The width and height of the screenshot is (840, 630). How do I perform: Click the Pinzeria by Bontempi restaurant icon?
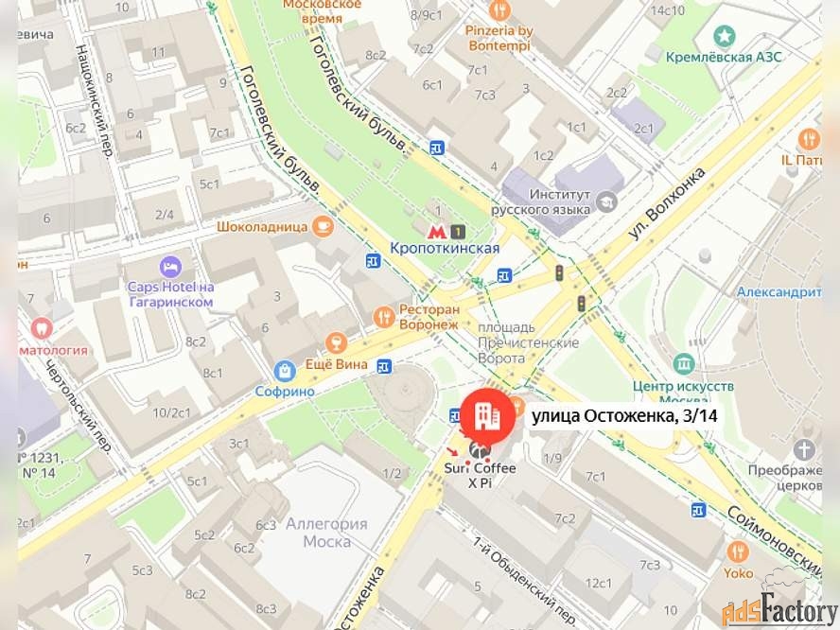click(x=499, y=9)
